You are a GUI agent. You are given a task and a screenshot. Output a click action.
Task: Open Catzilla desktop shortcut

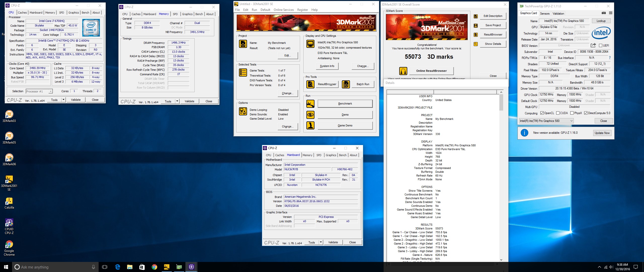(9, 203)
